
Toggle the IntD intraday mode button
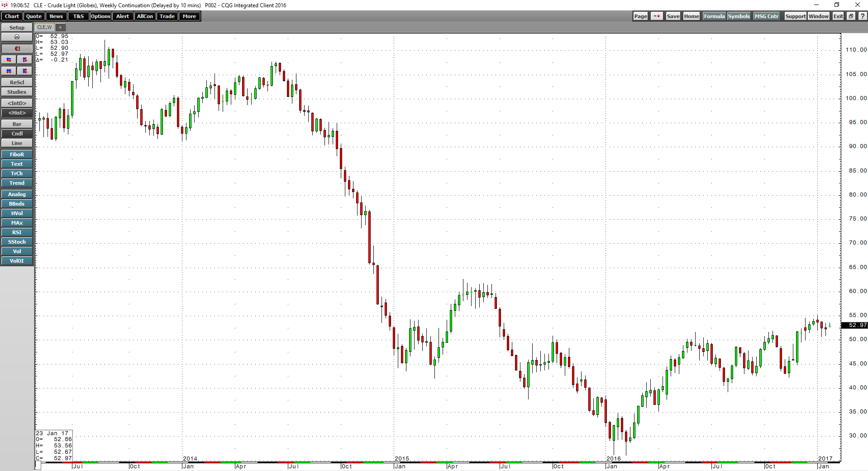tap(17, 103)
